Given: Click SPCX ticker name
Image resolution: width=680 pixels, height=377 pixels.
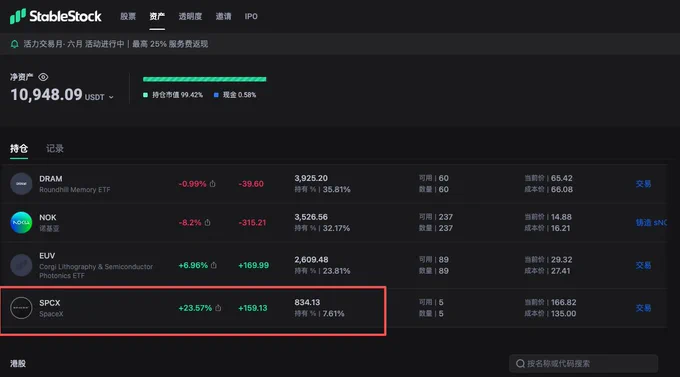Looking at the screenshot, I should click(49, 303).
